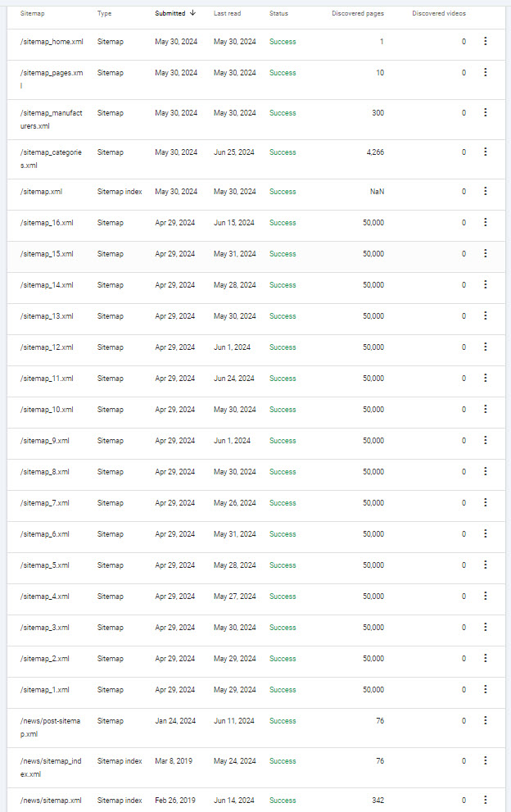Open three-dot menu for /sitemap_1.xml
This screenshot has height=812, width=511.
485,689
